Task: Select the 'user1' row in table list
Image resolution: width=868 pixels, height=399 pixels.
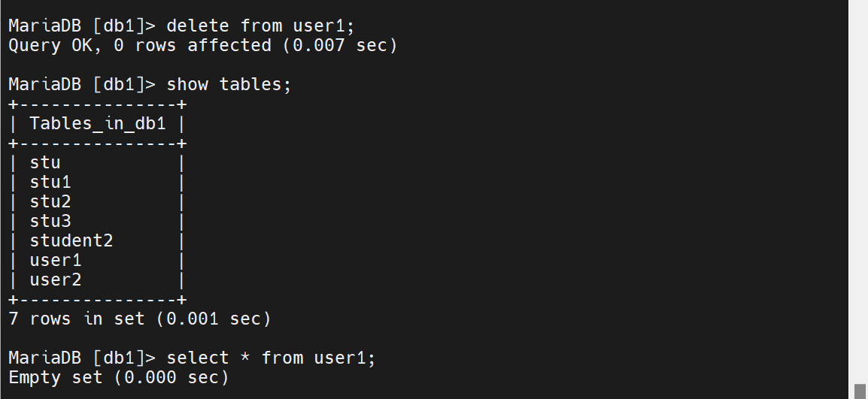Action: (98, 260)
